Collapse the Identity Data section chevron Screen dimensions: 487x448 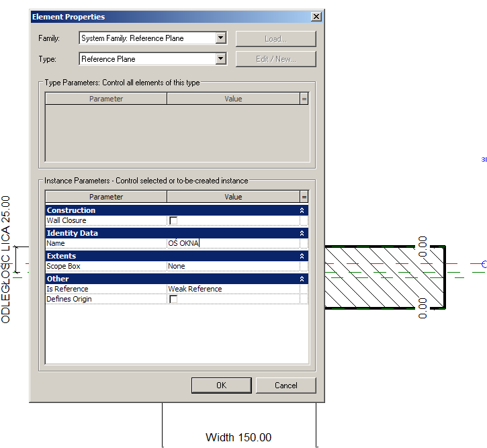coord(302,233)
